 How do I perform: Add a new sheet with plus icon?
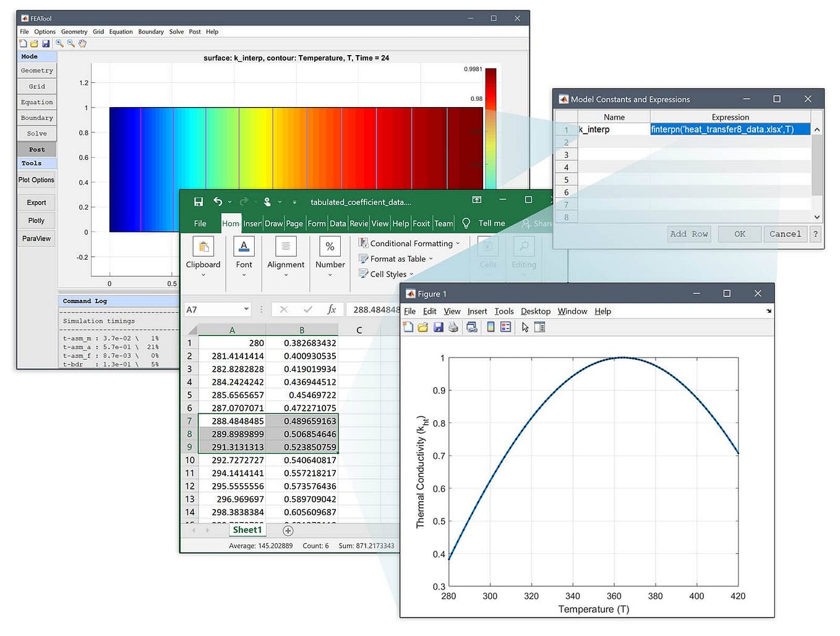(x=288, y=530)
